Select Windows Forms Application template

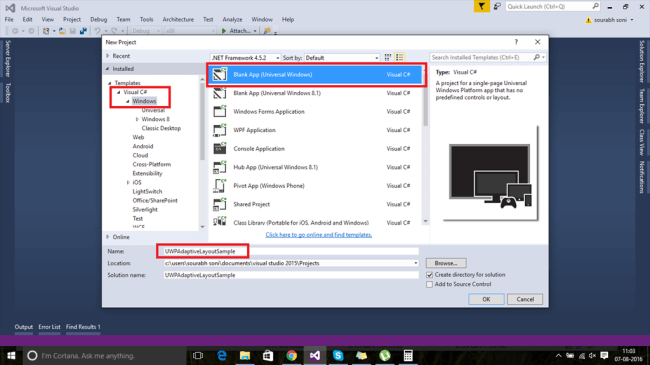(x=316, y=112)
